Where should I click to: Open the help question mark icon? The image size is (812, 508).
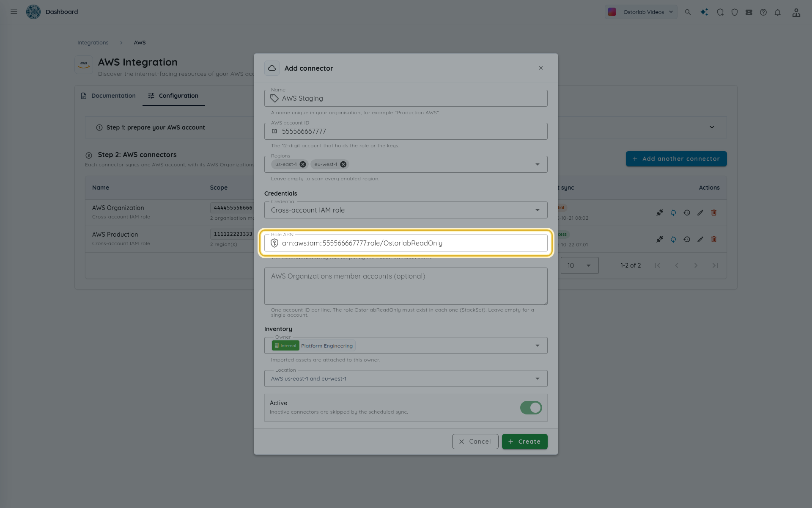(x=763, y=12)
